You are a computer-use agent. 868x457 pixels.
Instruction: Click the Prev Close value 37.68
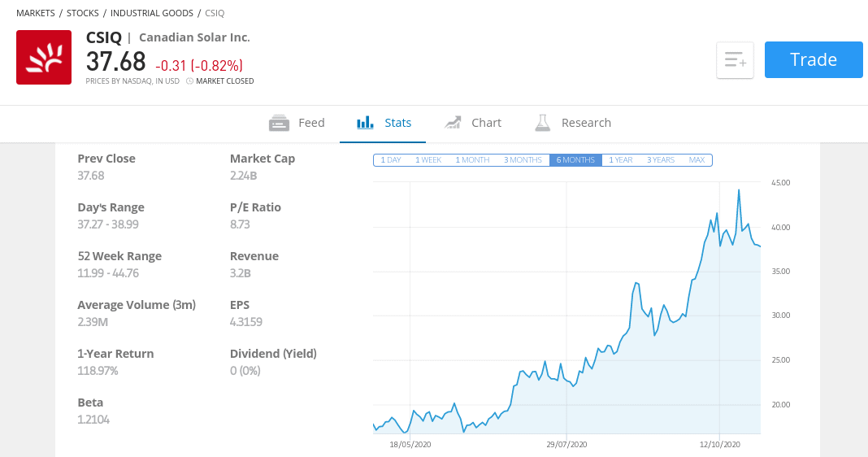[91, 176]
